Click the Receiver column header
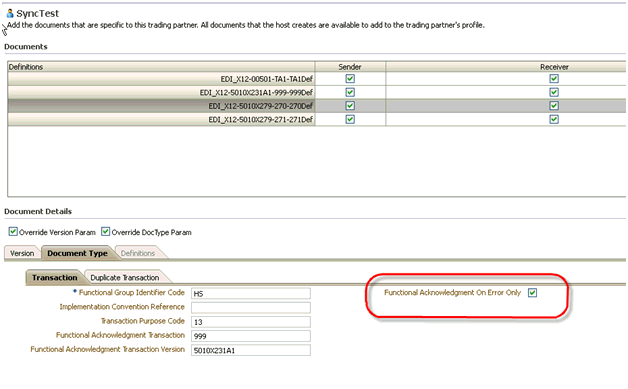Viewport: 628px width, 389px height. click(x=554, y=67)
